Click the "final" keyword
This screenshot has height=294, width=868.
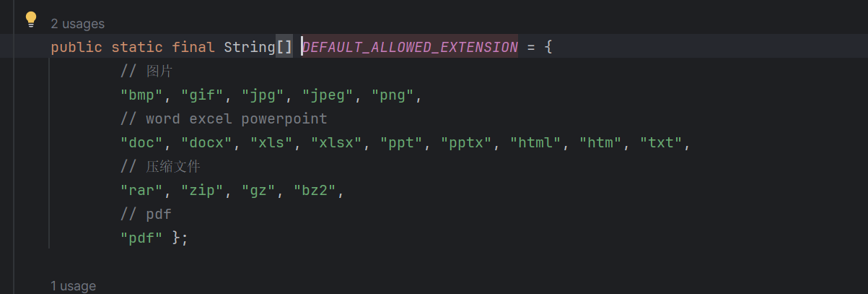(x=193, y=48)
